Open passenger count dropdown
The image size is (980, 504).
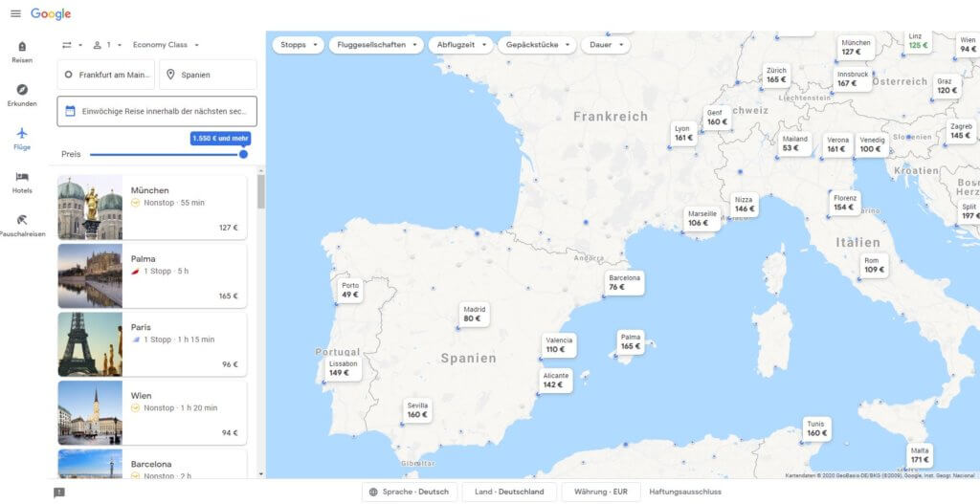[107, 45]
